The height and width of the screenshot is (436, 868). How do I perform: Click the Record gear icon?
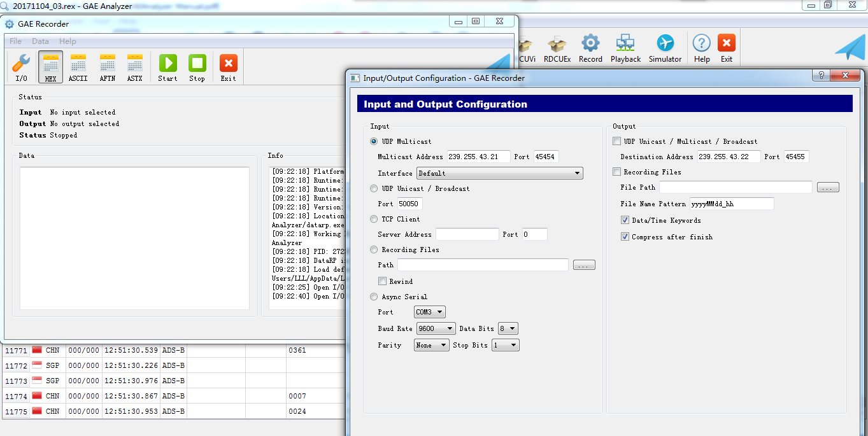click(590, 48)
